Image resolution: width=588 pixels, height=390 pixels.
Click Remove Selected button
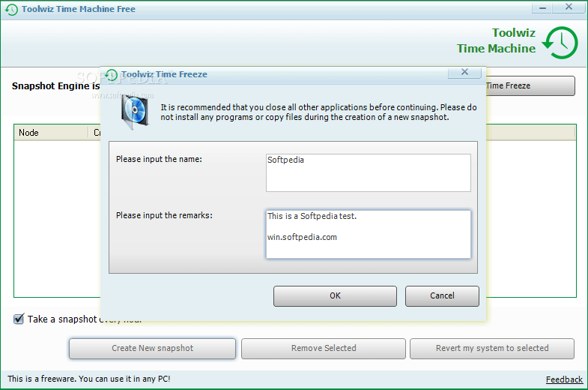324,348
